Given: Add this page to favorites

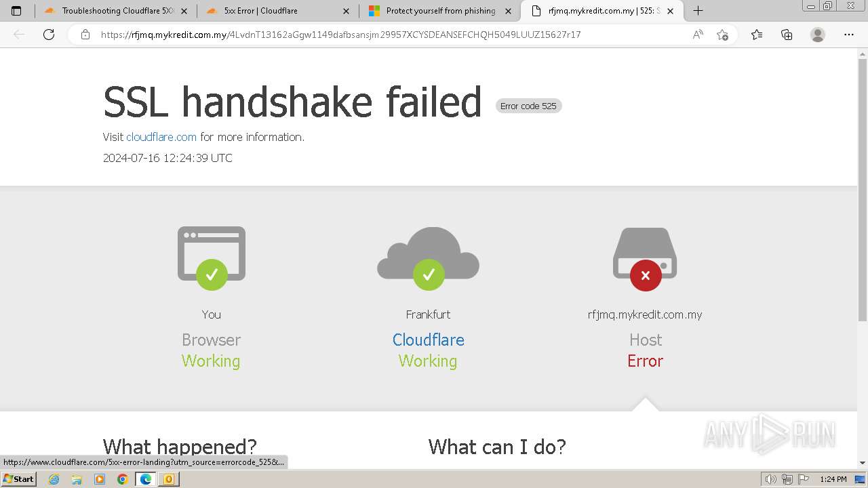Looking at the screenshot, I should pos(722,35).
